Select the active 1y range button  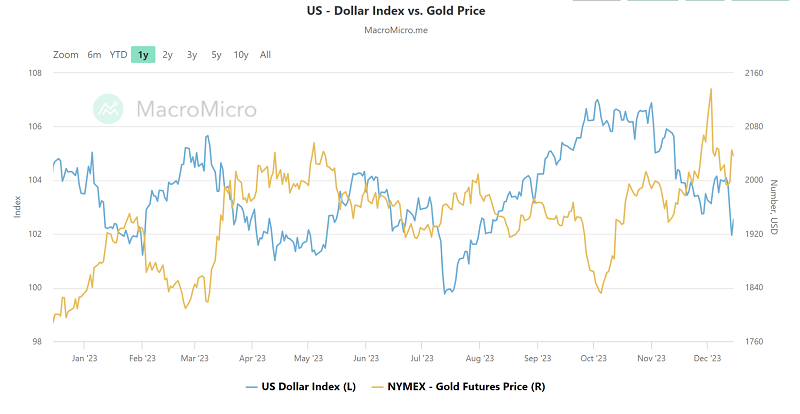(143, 55)
